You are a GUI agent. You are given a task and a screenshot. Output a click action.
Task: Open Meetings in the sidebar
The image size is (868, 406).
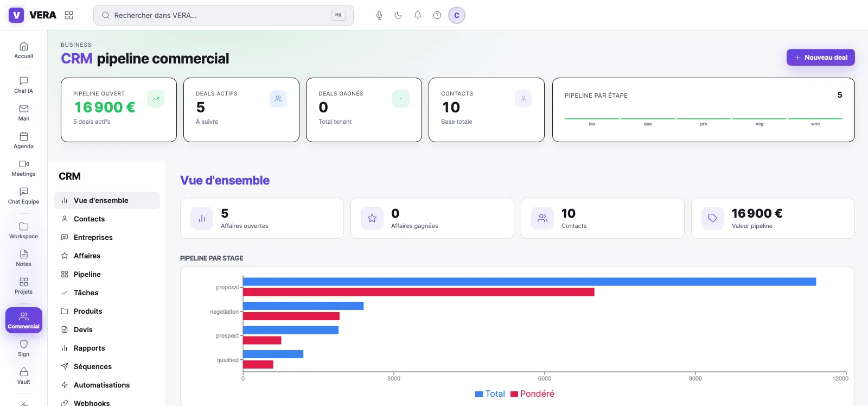(24, 168)
